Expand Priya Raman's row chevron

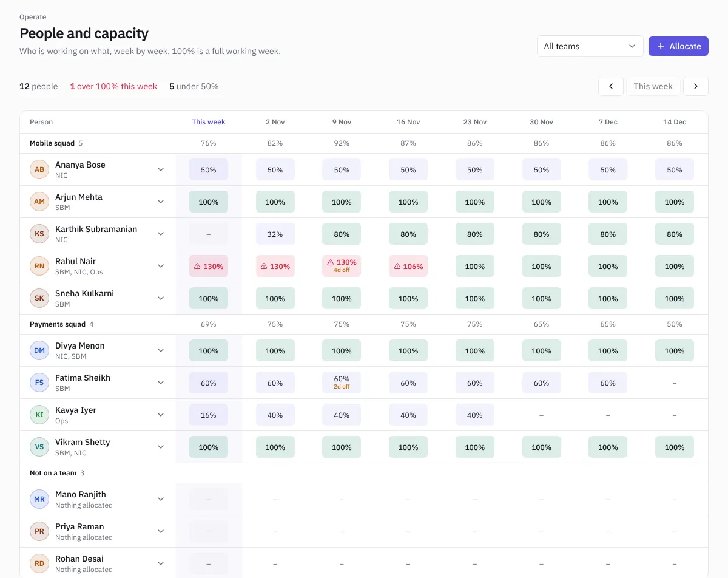pos(161,531)
